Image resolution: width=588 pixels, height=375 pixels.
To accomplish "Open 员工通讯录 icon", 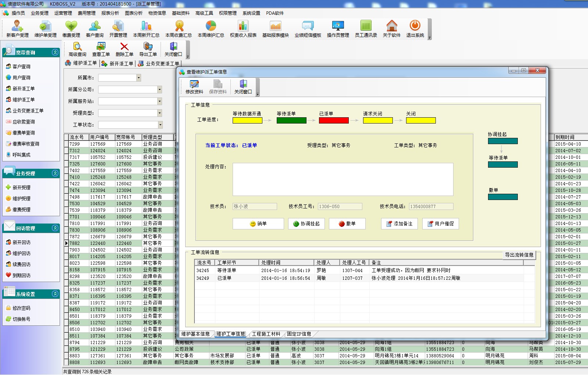I will (x=366, y=29).
